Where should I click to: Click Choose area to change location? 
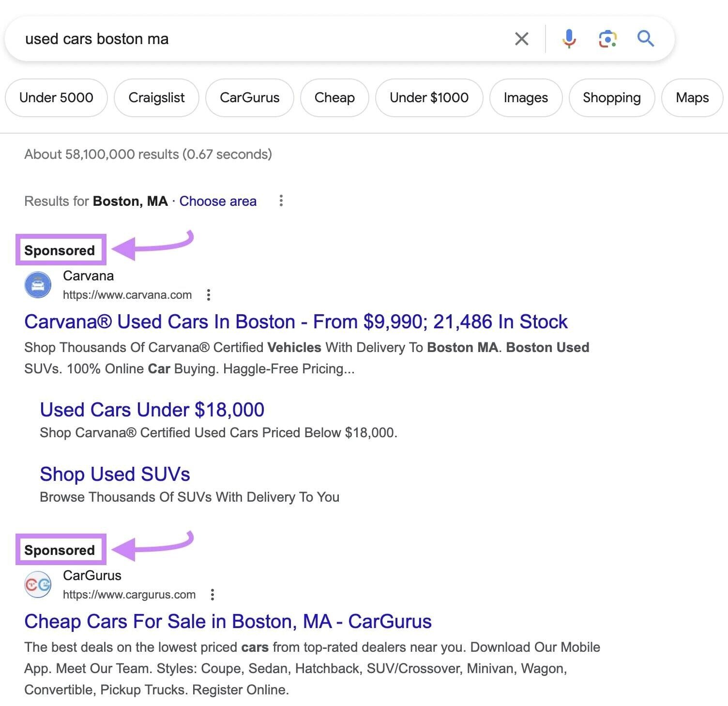pos(218,201)
